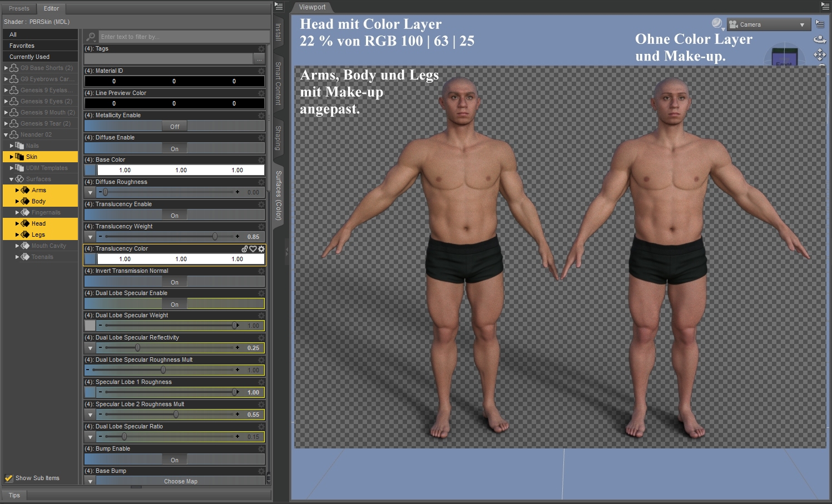Viewport: 832px width, 504px height.
Task: Toggle the Translucency Enable switch
Action: tap(175, 215)
